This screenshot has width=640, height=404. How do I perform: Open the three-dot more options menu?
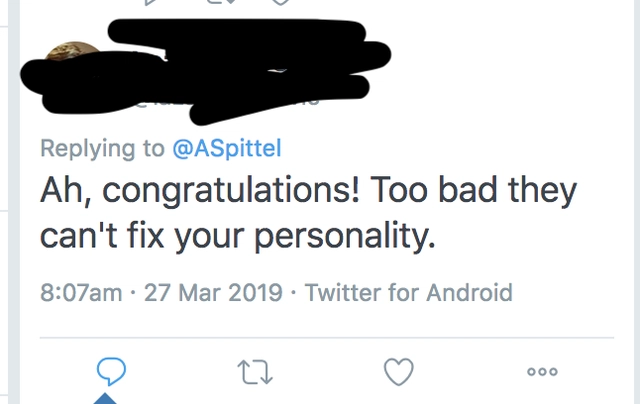click(x=542, y=371)
